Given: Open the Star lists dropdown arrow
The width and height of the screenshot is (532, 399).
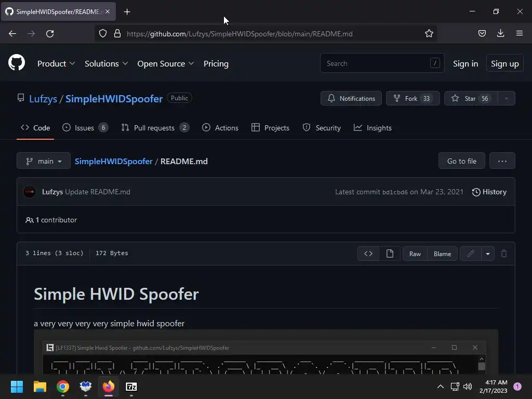Looking at the screenshot, I should 506,98.
